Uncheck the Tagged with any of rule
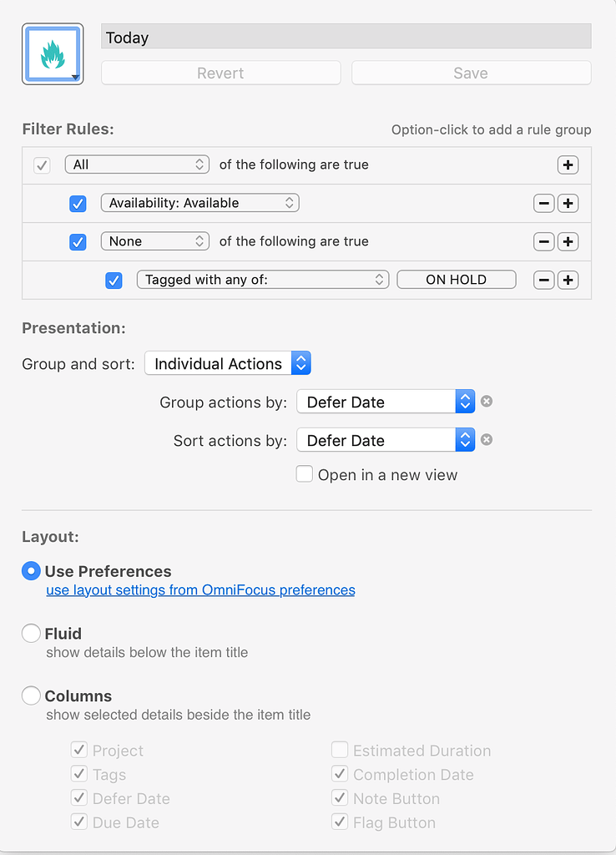The image size is (616, 855). pyautogui.click(x=114, y=281)
